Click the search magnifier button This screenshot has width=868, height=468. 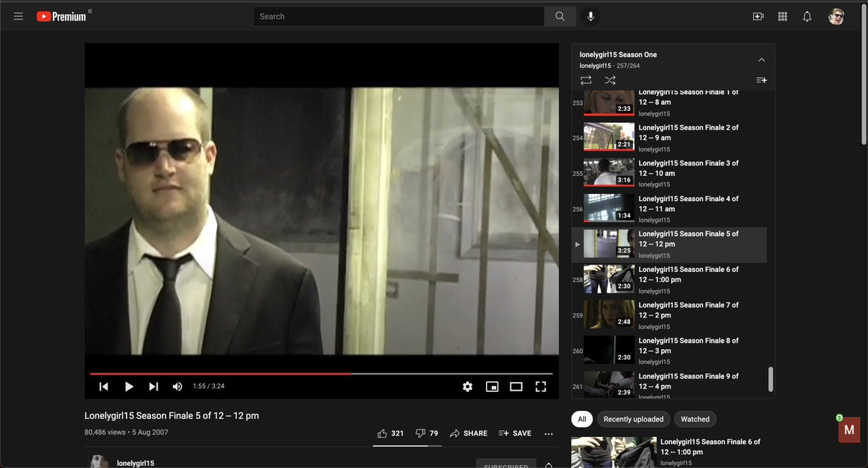point(560,16)
